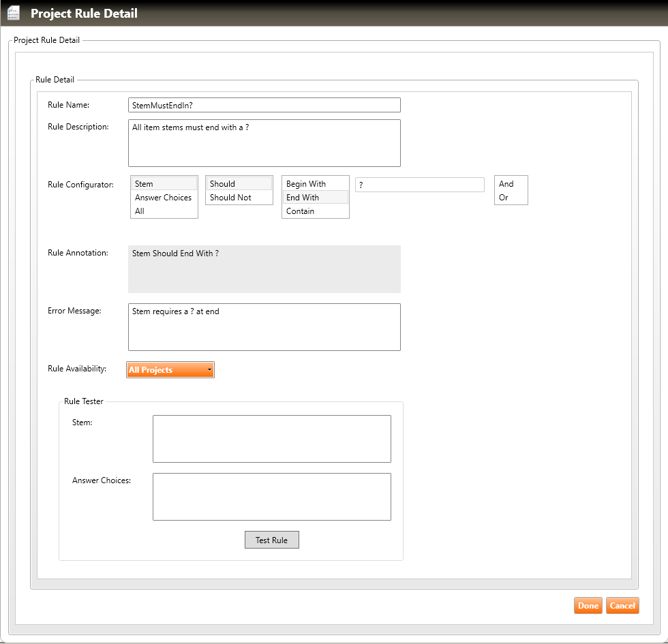Select Or logical connector
This screenshot has width=668, height=644.
point(511,198)
